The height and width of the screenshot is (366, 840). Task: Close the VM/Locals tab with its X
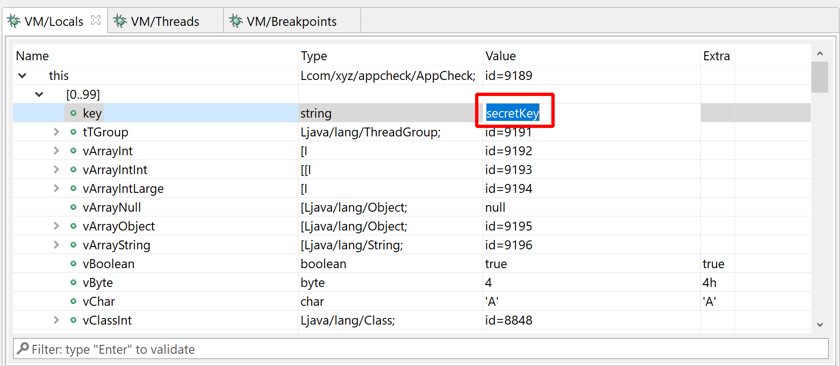[x=95, y=20]
